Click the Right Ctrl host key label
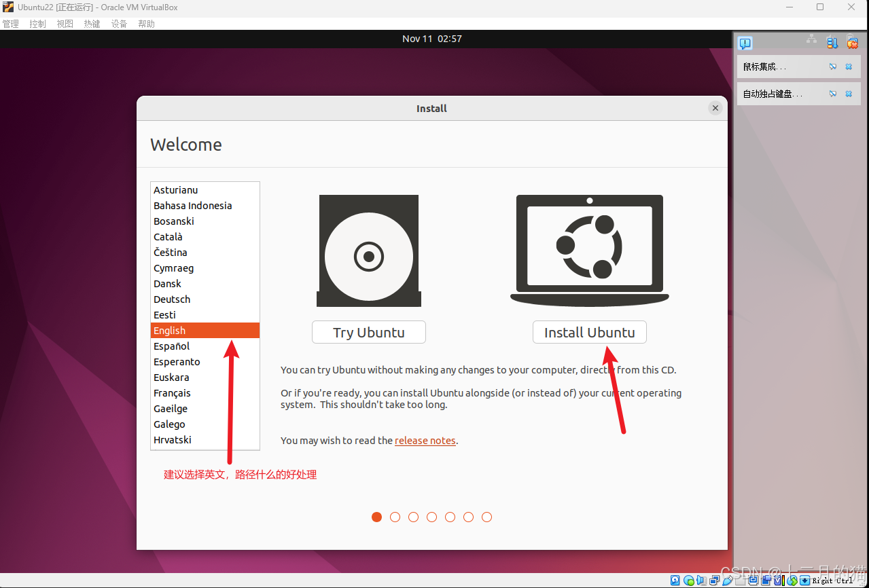 pyautogui.click(x=832, y=581)
